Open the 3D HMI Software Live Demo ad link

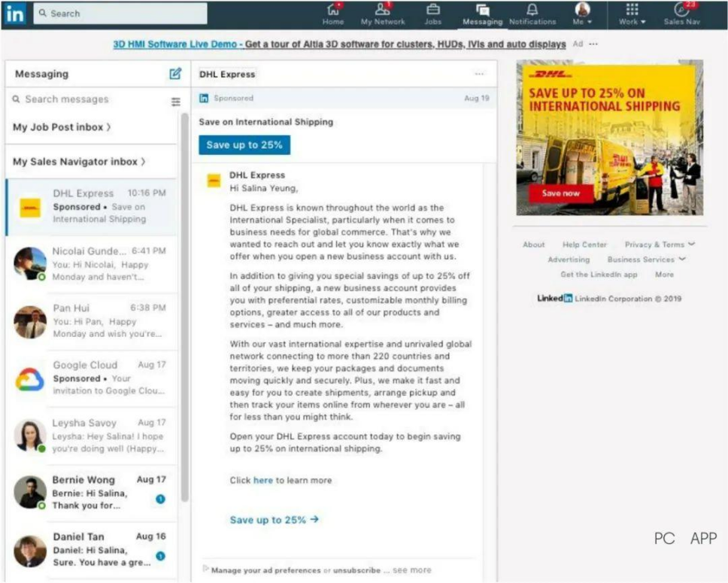coord(339,44)
